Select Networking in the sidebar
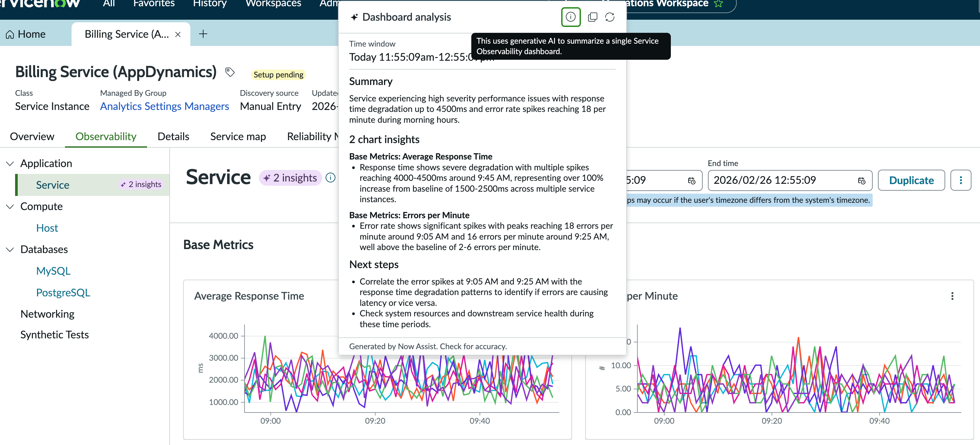 click(x=47, y=314)
